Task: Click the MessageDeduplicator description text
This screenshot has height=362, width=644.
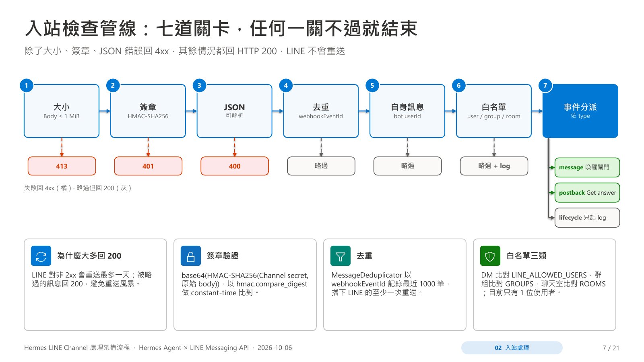Action: [x=390, y=284]
